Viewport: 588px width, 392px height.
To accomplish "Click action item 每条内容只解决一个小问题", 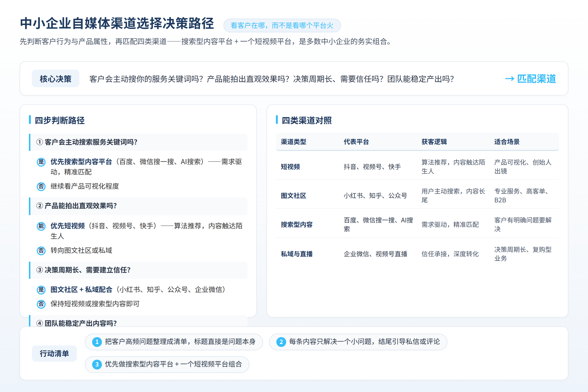I will click(x=358, y=342).
